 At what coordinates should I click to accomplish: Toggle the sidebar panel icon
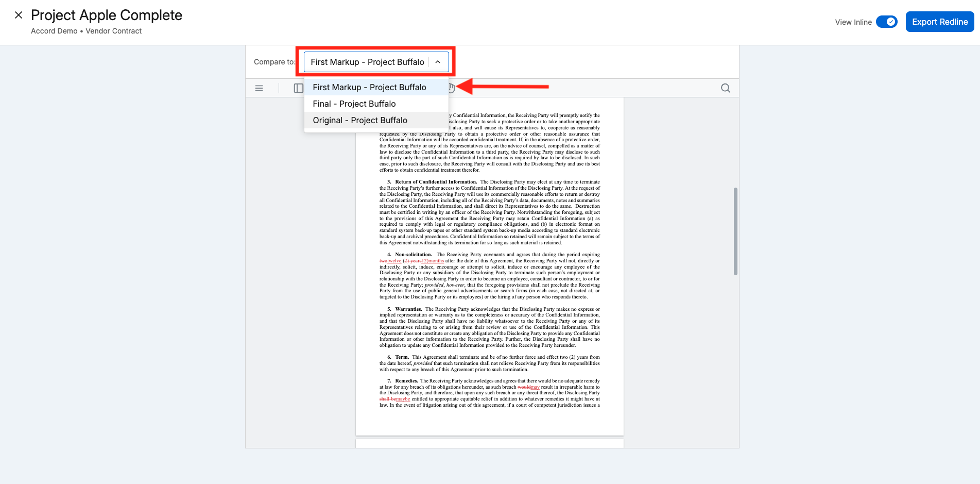point(298,88)
